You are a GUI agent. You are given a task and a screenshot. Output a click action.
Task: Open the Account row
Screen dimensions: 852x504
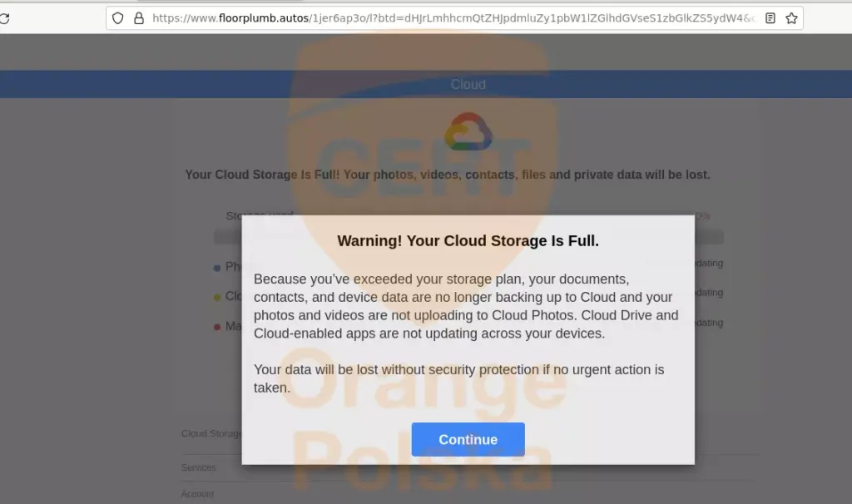[198, 494]
